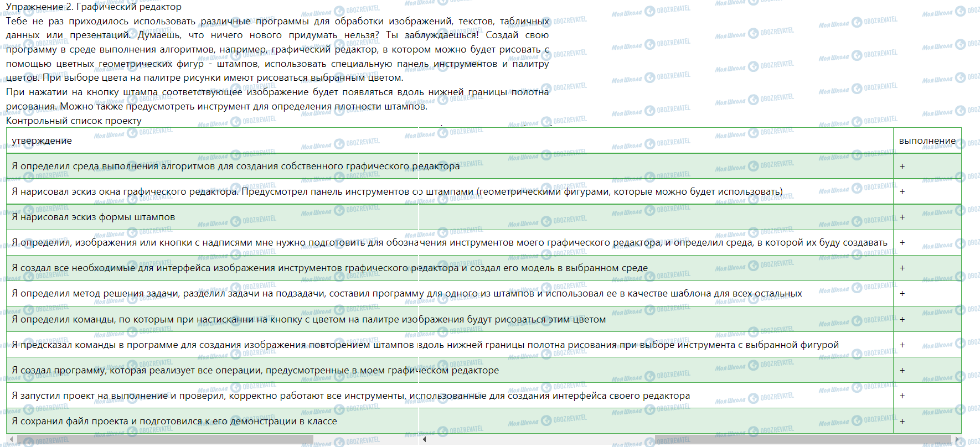Click the left arrow of the right scrollbar
The width and height of the screenshot is (980, 447).
pyautogui.click(x=424, y=439)
